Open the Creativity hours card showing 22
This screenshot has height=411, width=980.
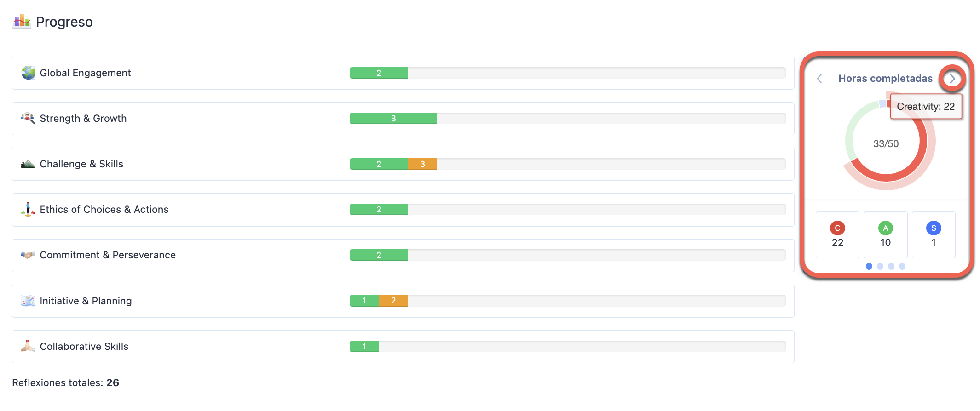(x=837, y=235)
